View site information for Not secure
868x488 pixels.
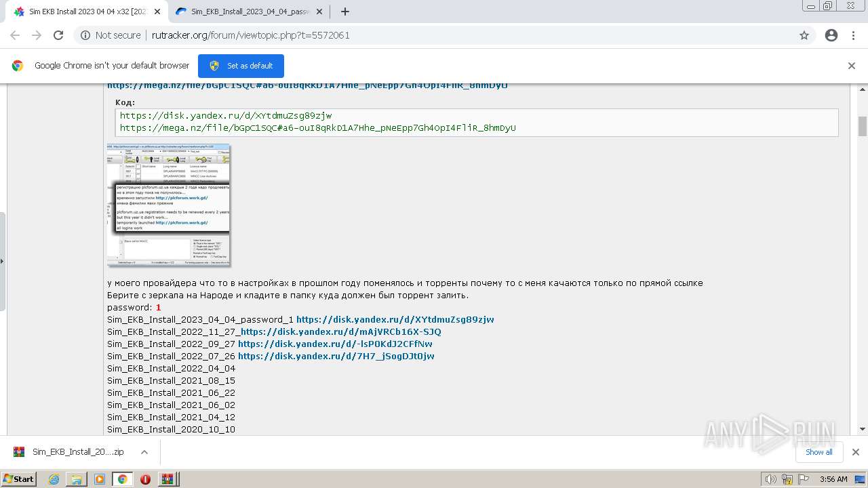point(111,35)
